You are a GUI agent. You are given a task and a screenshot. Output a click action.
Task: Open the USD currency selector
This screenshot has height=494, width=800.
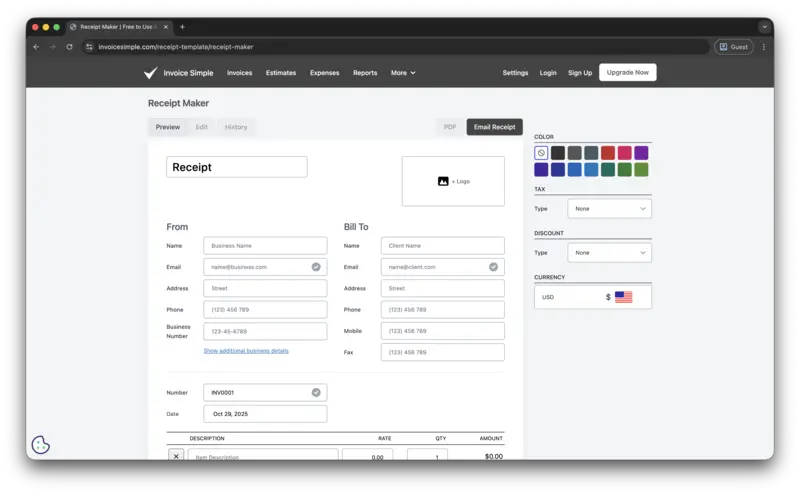point(593,297)
